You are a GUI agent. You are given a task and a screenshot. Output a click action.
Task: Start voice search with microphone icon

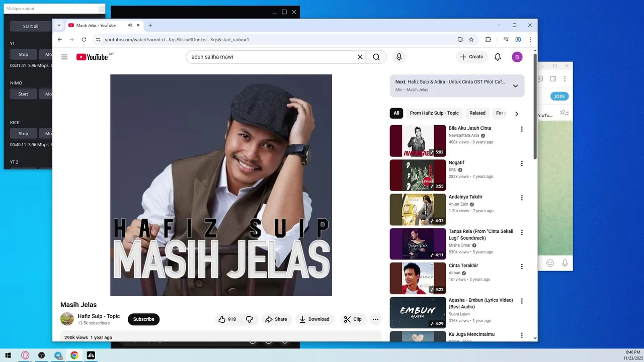tap(399, 57)
